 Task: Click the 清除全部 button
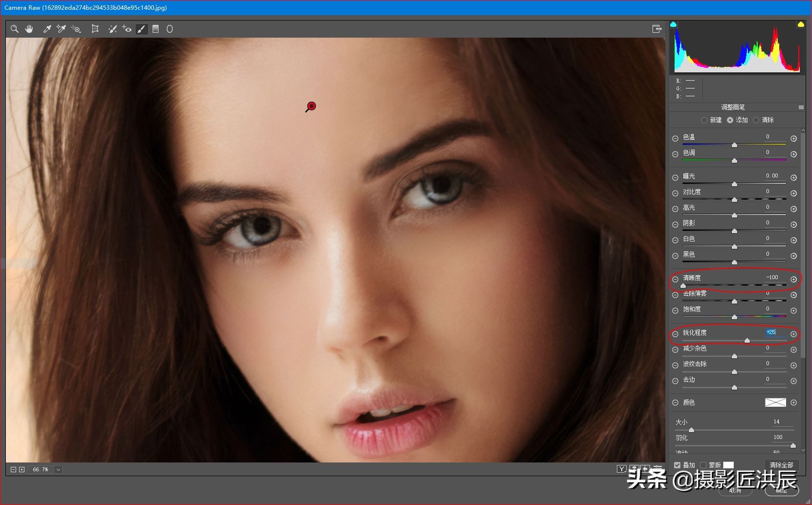click(781, 465)
